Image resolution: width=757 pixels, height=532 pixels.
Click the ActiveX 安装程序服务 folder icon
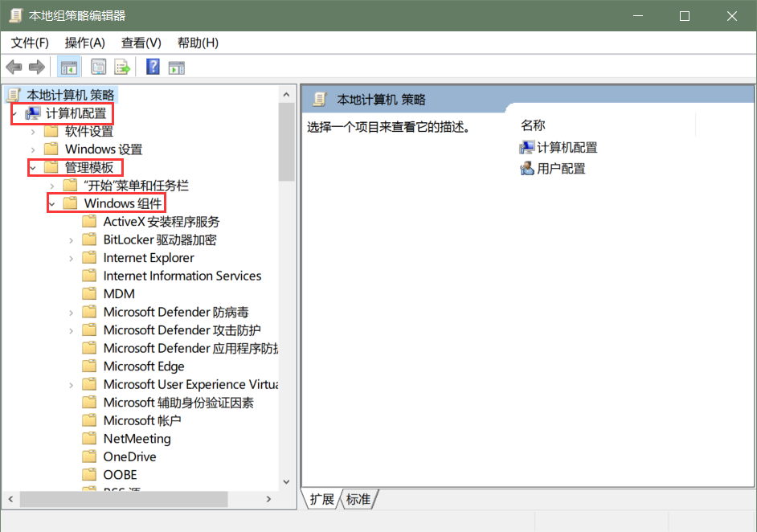(89, 222)
